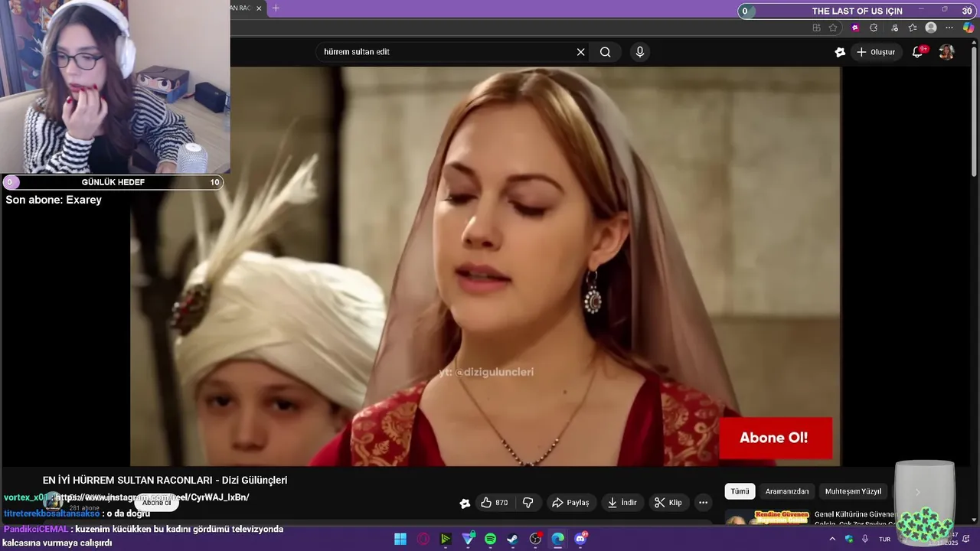Open Steam from the taskbar

513,539
